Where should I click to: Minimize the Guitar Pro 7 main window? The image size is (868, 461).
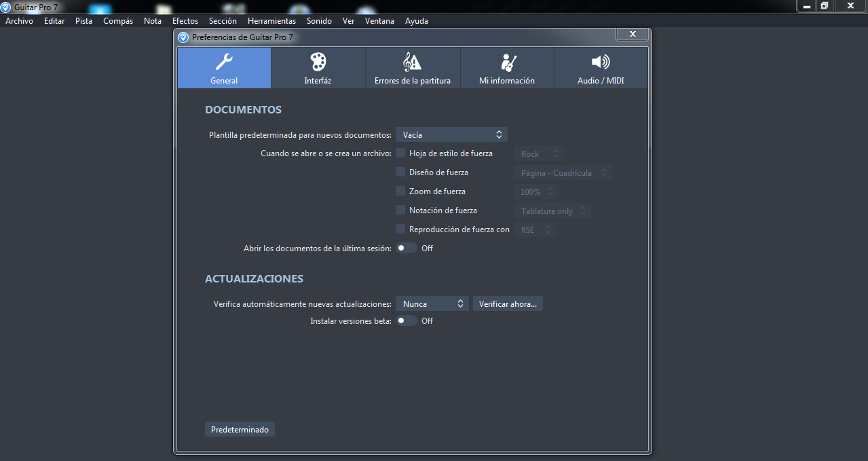[x=806, y=5]
